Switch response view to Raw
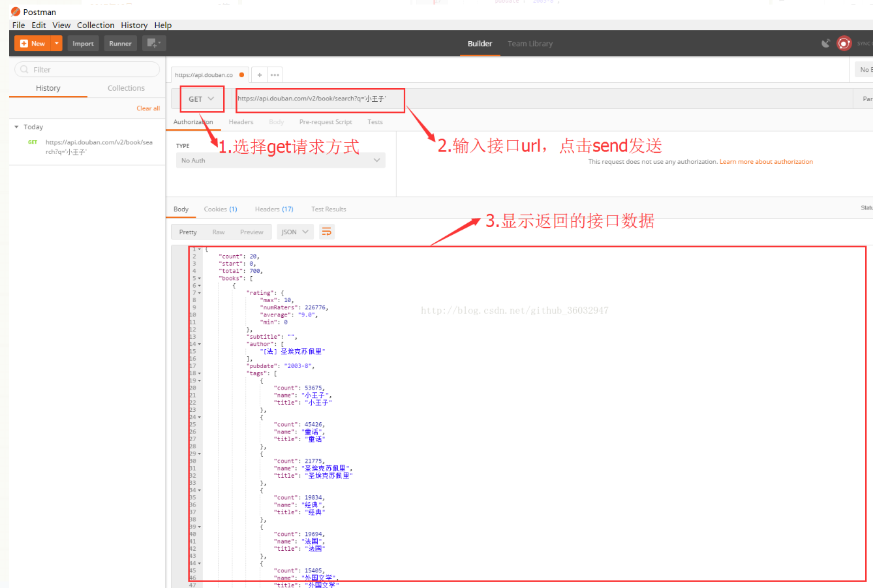This screenshot has height=588, width=873. [x=219, y=232]
